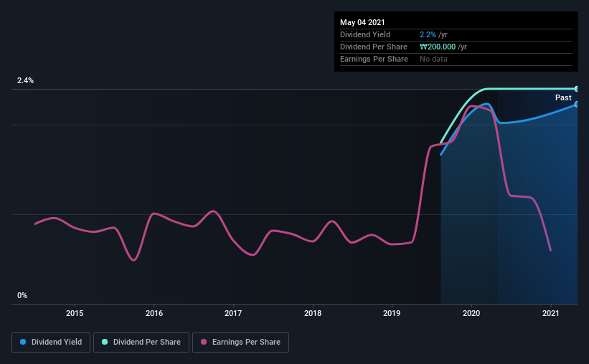Select the 2016 x-axis label
Screen dimensions: 589x364
(154, 313)
